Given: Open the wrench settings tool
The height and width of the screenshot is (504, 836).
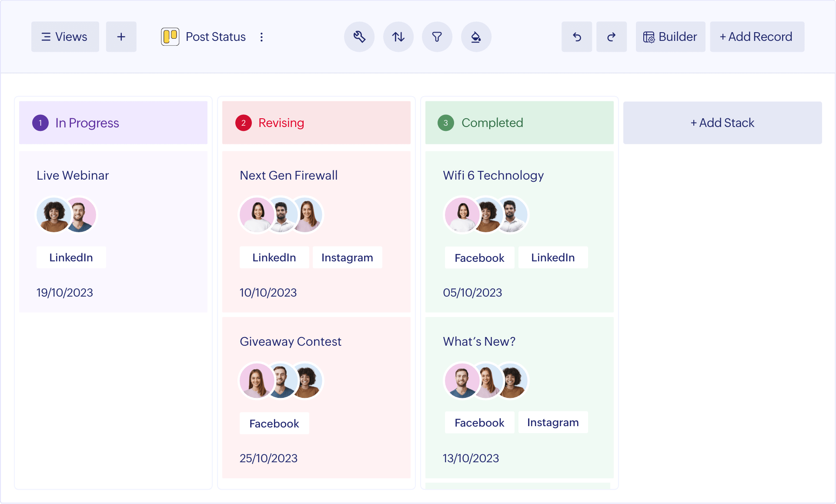Looking at the screenshot, I should click(359, 37).
